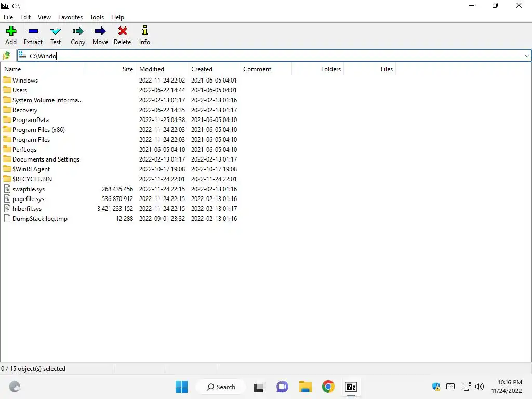Screen dimensions: 532x399
Task: Open the Windows Start menu
Action: pyautogui.click(x=181, y=387)
